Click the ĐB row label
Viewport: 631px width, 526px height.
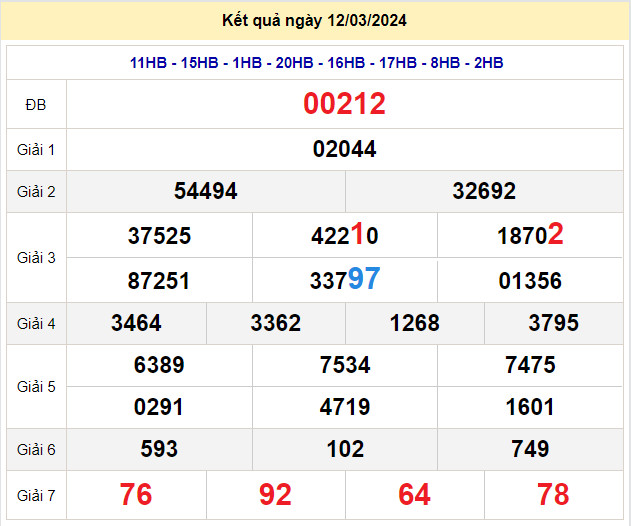pos(36,105)
